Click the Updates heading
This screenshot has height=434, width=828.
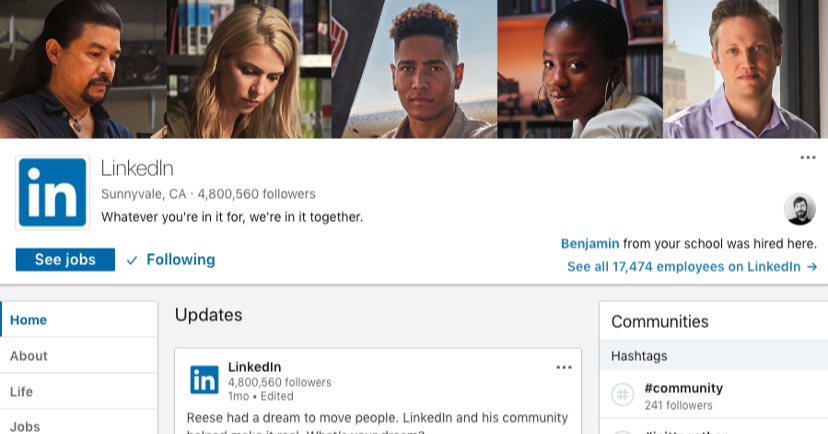click(x=209, y=315)
